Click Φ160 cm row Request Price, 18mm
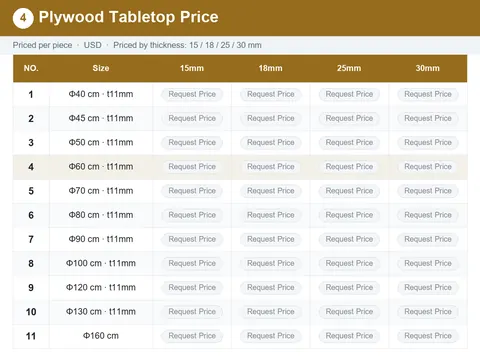Image resolution: width=480 pixels, height=361 pixels. 271,336
